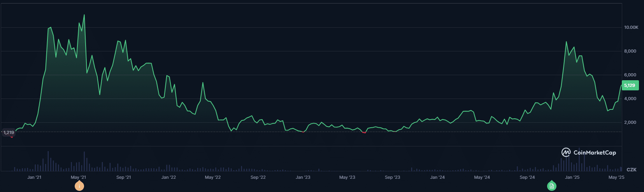Click the 4,000 axis label
The width and height of the screenshot is (644, 192).
630,99
